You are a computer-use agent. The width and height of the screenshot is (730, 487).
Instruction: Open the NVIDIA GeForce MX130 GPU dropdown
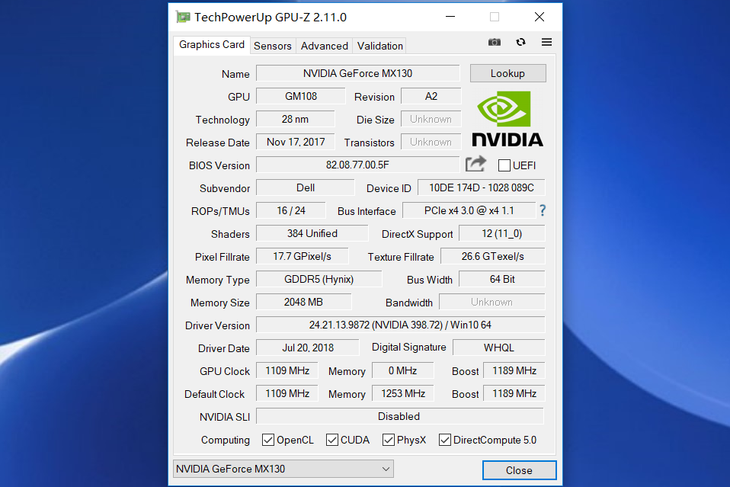click(283, 469)
